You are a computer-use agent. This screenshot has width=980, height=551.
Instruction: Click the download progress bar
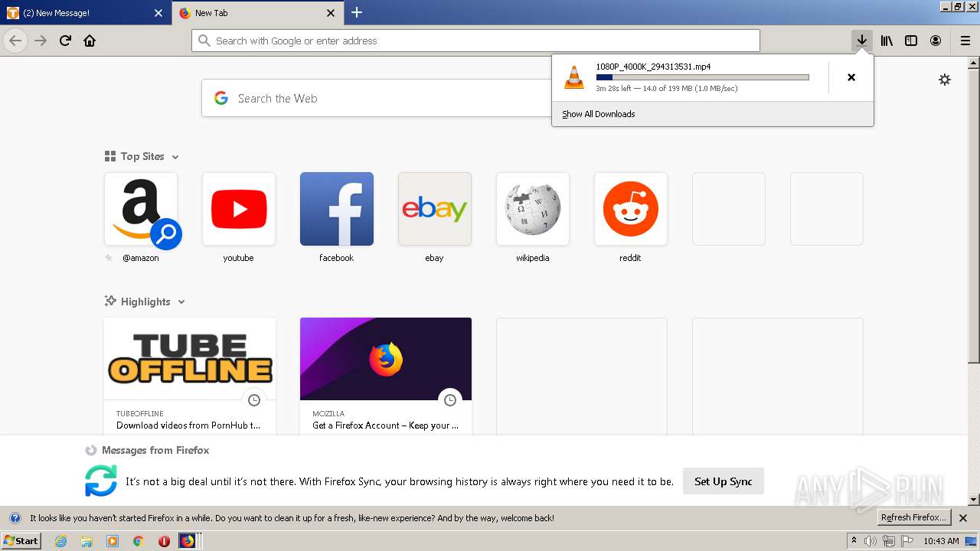[x=702, y=77]
